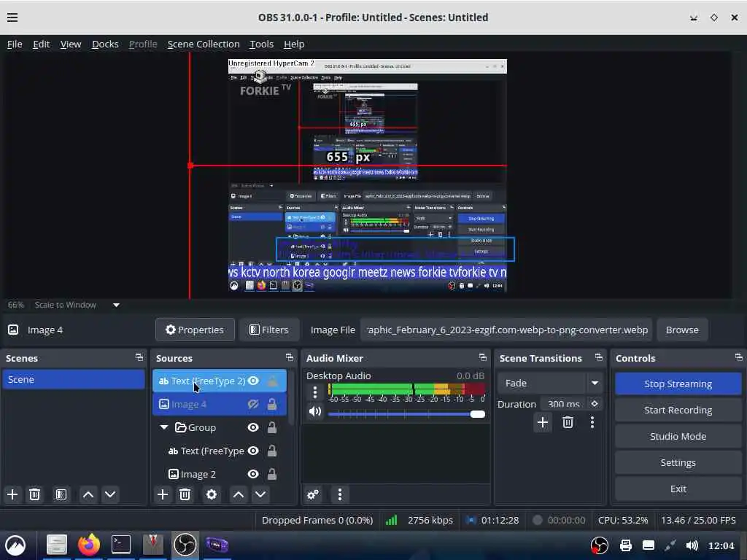
Task: Add a scene transition with plus icon
Action: pyautogui.click(x=542, y=422)
